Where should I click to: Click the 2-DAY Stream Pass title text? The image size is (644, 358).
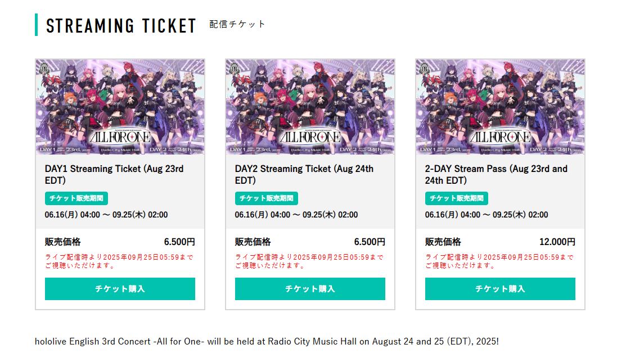(x=496, y=174)
